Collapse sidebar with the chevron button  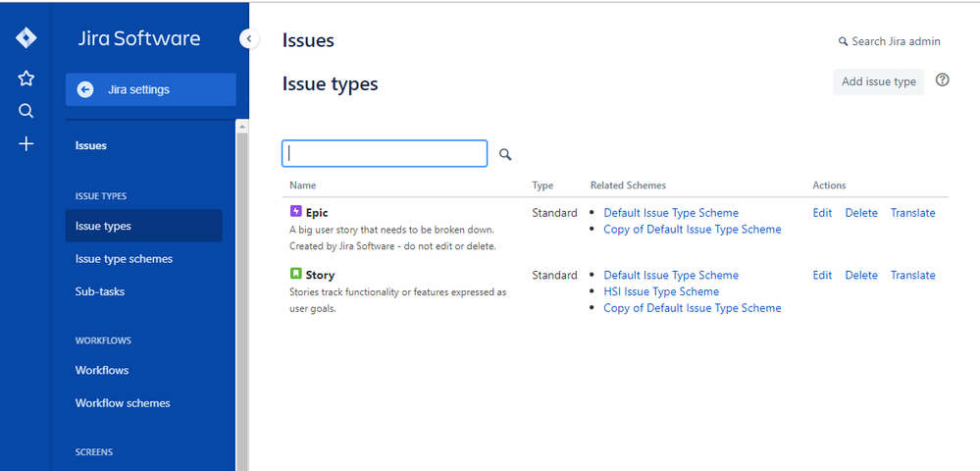tap(249, 39)
